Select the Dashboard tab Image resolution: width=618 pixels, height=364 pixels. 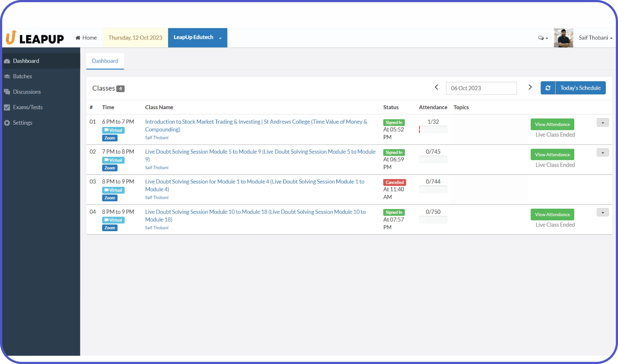click(105, 61)
